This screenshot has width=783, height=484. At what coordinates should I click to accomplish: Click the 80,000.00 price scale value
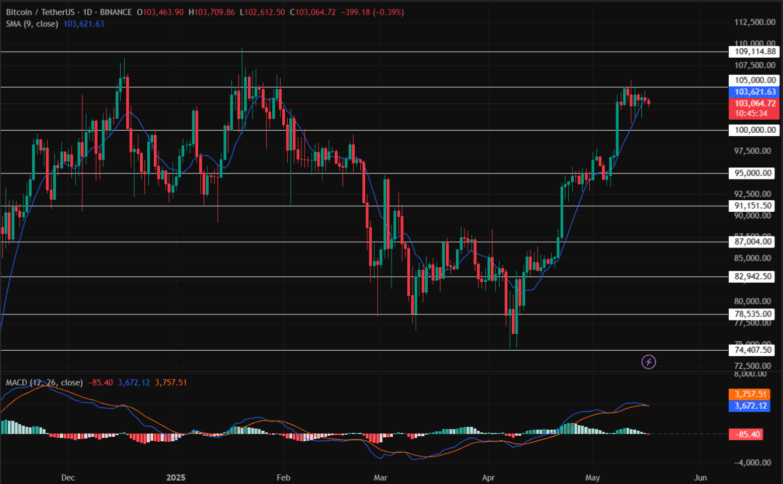(x=752, y=301)
